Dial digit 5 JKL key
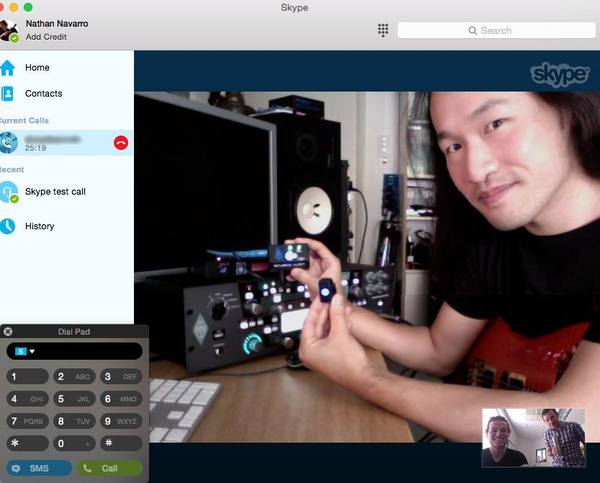Screen dimensions: 600x483 pyautogui.click(x=74, y=399)
